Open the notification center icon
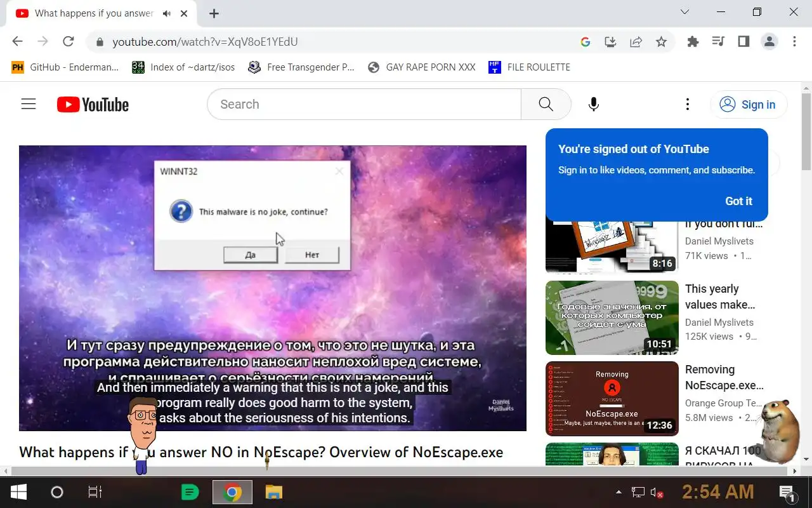 787,493
